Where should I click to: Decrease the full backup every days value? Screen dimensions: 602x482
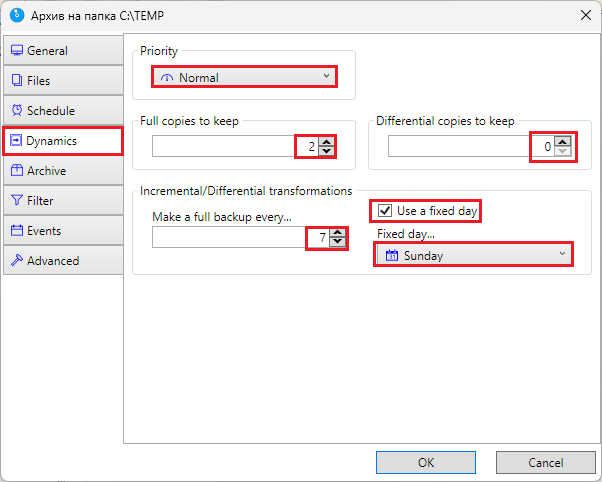click(x=337, y=242)
